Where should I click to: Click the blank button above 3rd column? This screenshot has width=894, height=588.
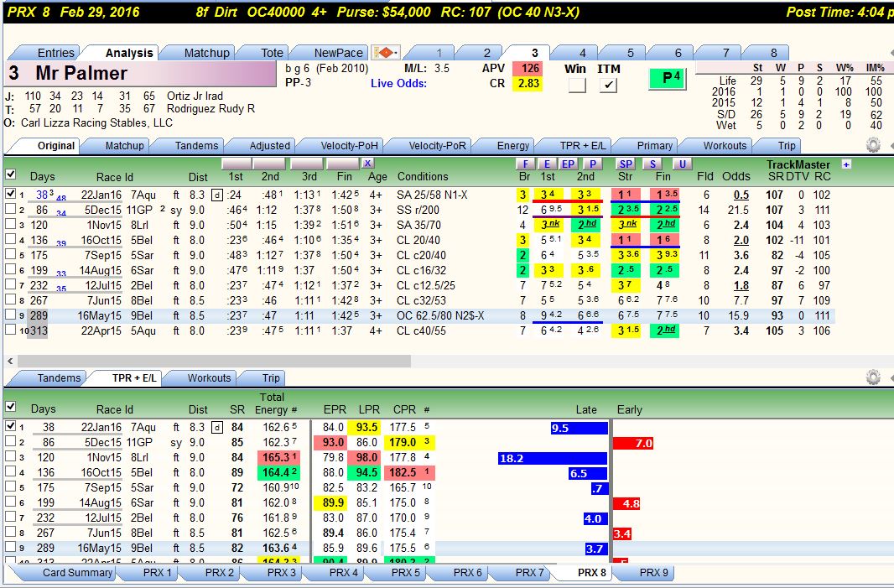pyautogui.click(x=307, y=164)
